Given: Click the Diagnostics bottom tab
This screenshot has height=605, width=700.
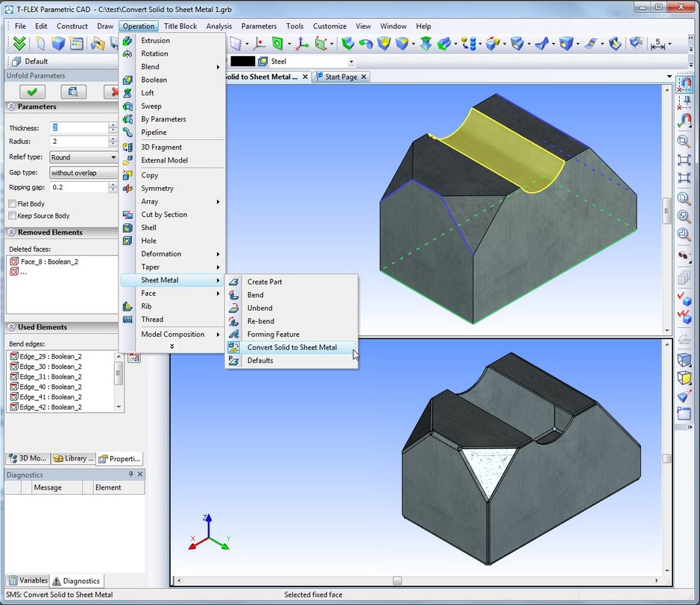Looking at the screenshot, I should click(77, 580).
